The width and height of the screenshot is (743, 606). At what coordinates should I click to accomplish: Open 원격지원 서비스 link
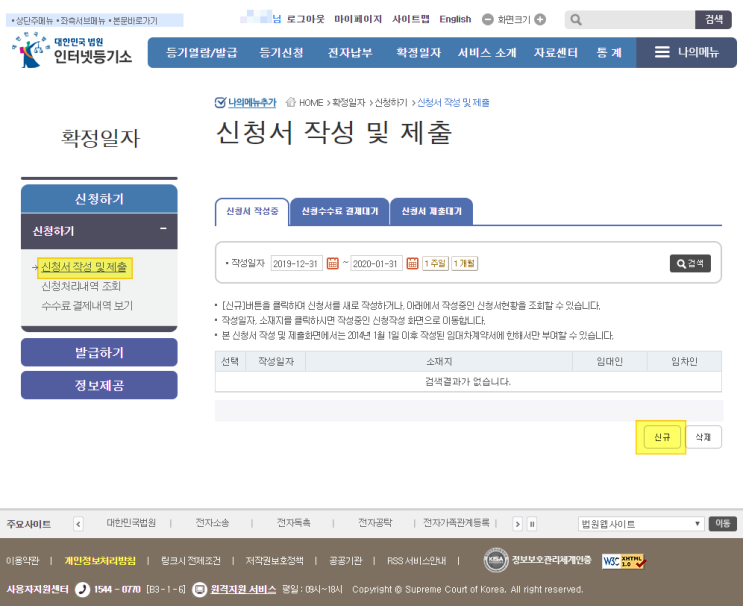point(243,589)
